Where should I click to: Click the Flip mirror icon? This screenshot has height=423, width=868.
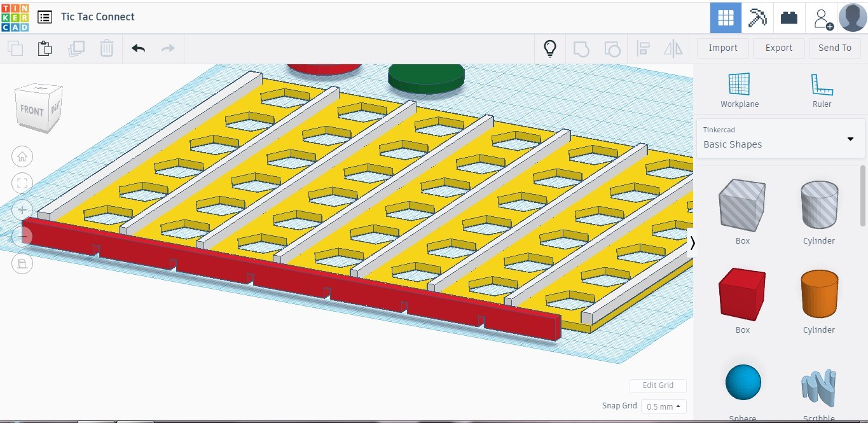click(673, 48)
